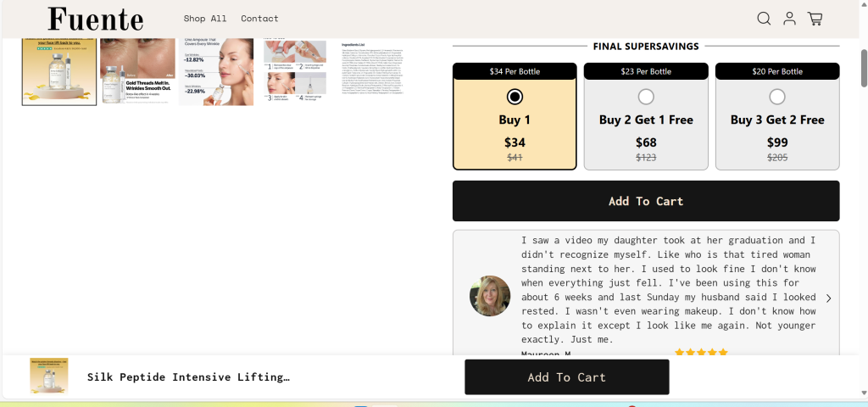Open the account profile icon
Screen dimensions: 868x407
789,19
